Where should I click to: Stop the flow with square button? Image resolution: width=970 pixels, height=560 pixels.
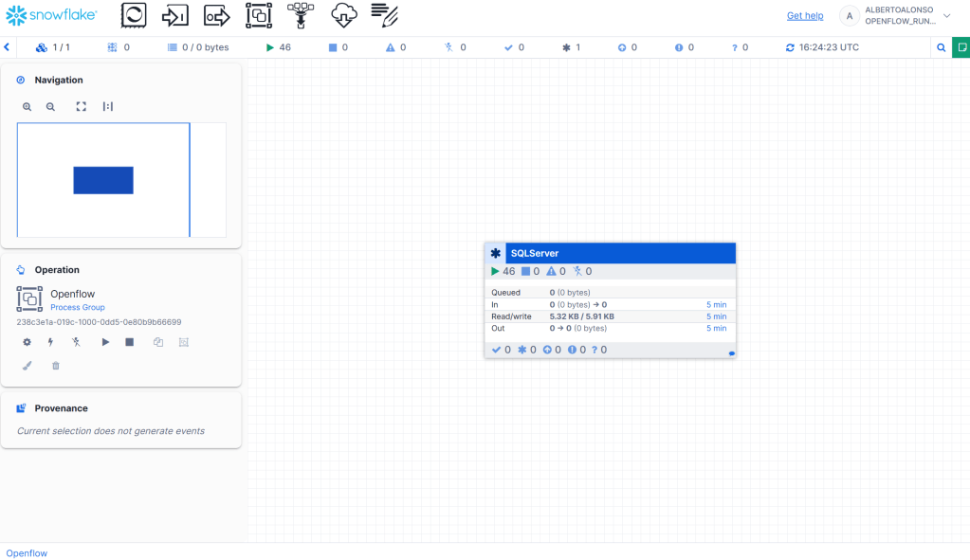click(x=130, y=342)
